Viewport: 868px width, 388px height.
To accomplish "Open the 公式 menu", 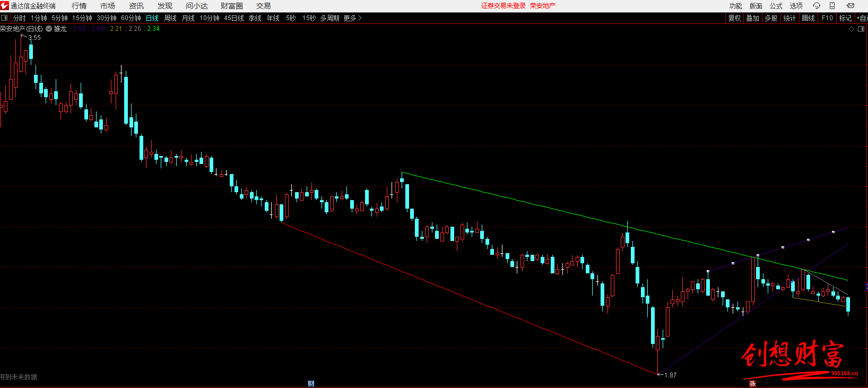I will click(776, 6).
